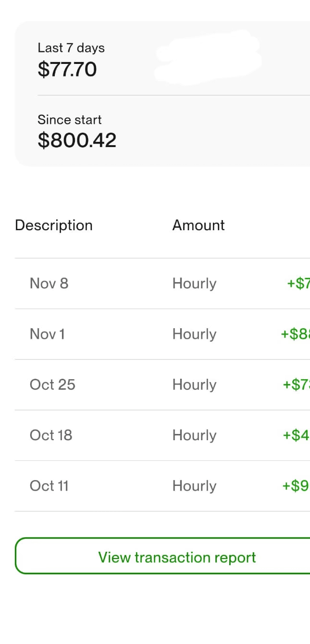Click the $800.42 Since start total

(77, 140)
